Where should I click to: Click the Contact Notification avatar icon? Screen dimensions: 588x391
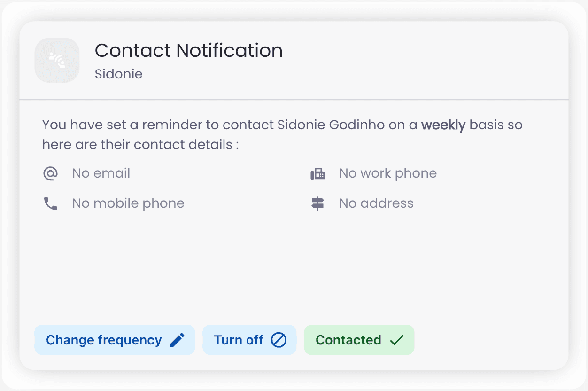pos(57,60)
